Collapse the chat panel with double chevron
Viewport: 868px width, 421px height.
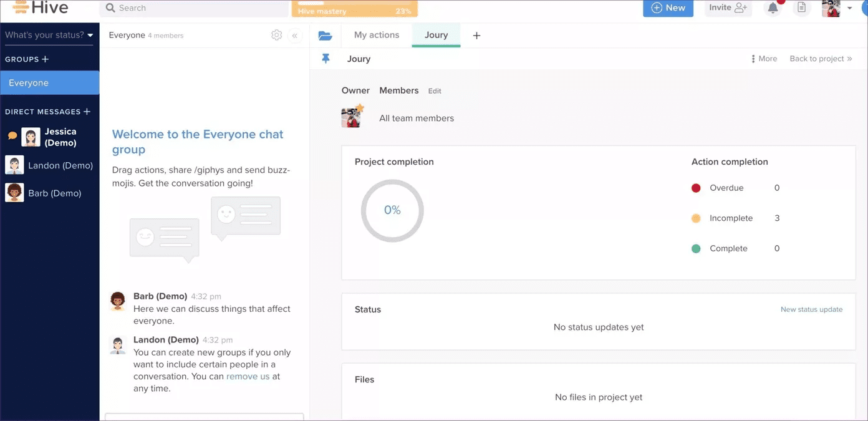click(x=295, y=36)
